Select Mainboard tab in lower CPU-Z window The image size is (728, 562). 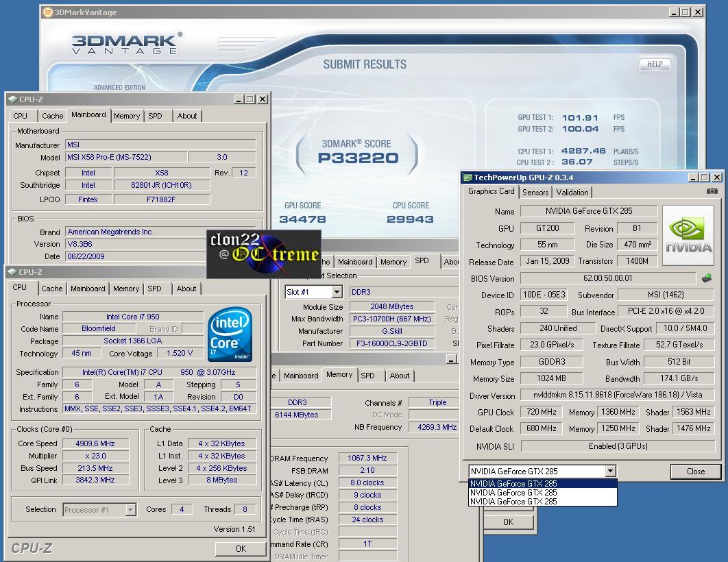(88, 289)
